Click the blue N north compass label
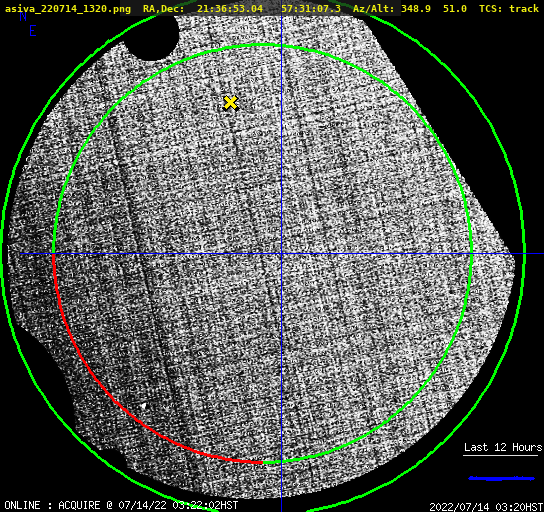The width and height of the screenshot is (544, 512). [x=23, y=16]
